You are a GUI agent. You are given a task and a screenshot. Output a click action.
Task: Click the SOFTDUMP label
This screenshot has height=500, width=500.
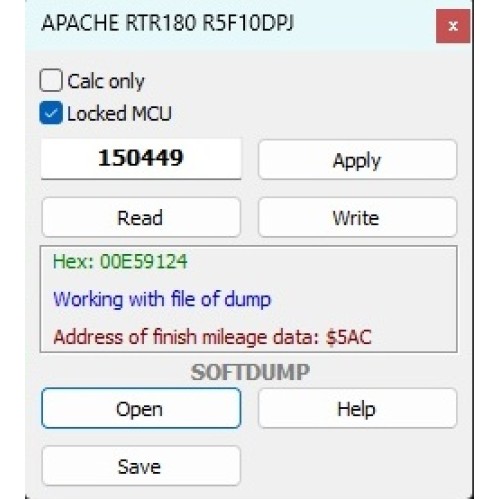250,372
